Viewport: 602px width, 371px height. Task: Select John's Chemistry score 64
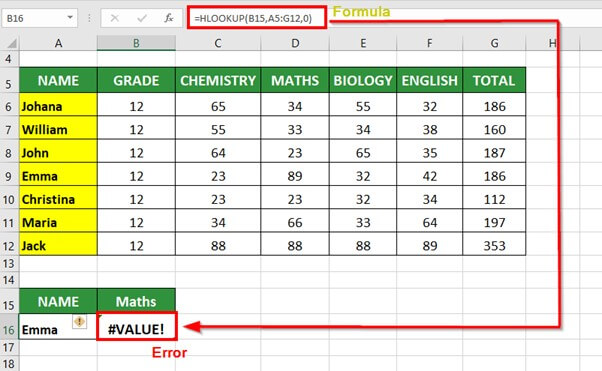218,152
